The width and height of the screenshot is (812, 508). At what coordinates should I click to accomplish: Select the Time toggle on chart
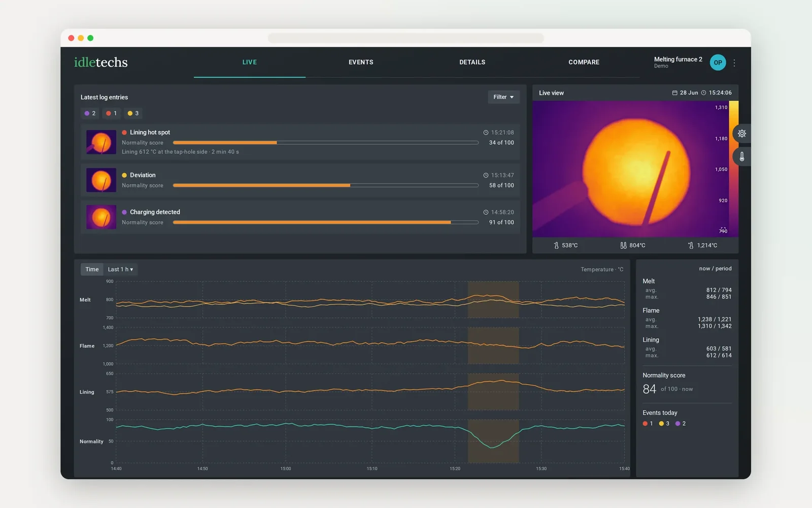[92, 269]
